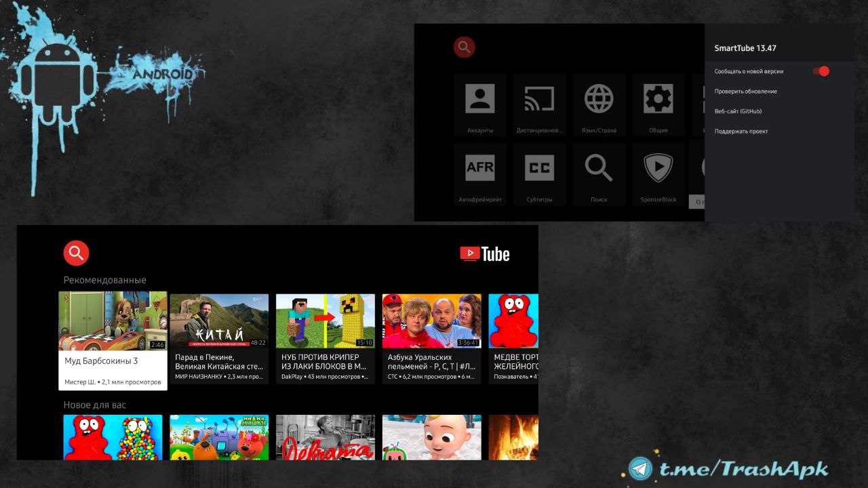The height and width of the screenshot is (488, 868).
Task: Open the black-and-white Девчата thumbnail
Action: 325,437
